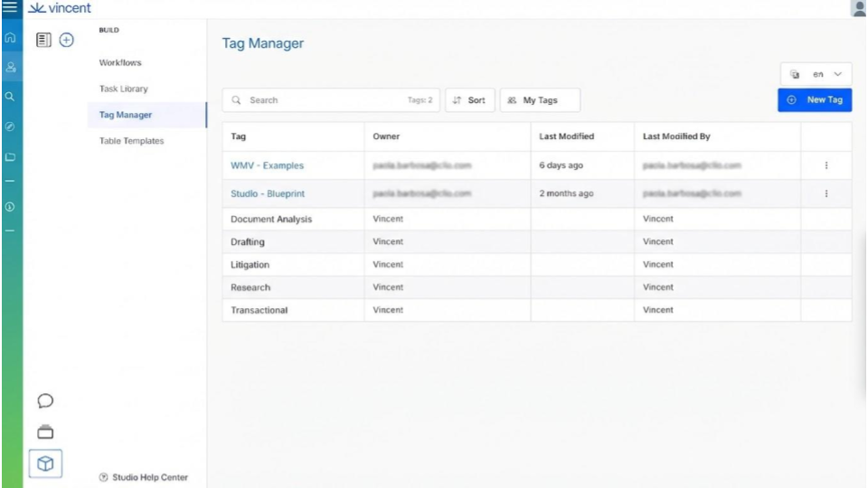Screen dimensions: 868x488
Task: Click the circled plus icon near Build
Action: coord(66,40)
